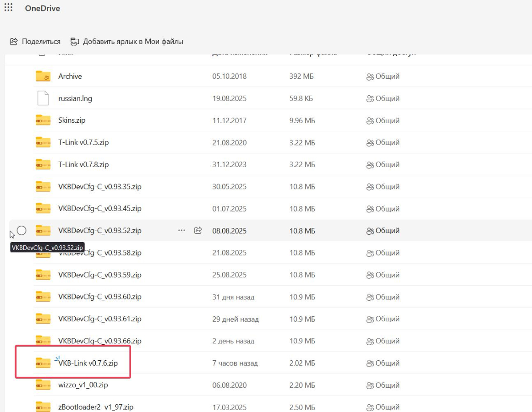Click the VKB-Link v0.7.6.zip archive icon
This screenshot has height=412, width=532.
point(43,363)
